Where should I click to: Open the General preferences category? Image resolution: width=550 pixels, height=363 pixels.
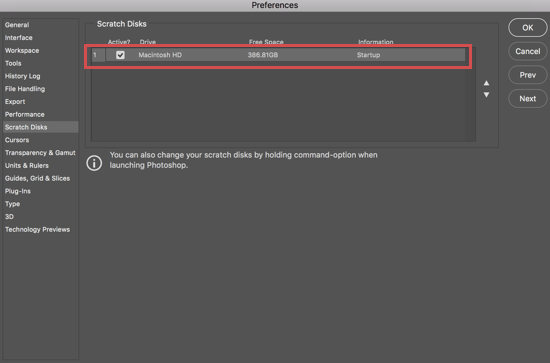pyautogui.click(x=17, y=25)
